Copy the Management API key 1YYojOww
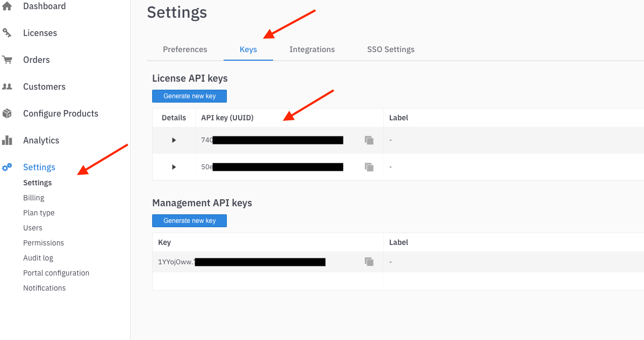The image size is (644, 340). pyautogui.click(x=369, y=262)
